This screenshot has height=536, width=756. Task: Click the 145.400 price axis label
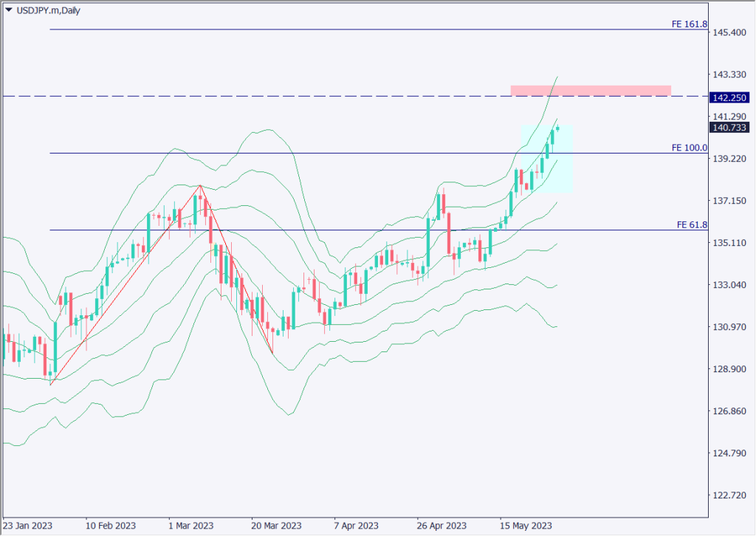pos(727,32)
